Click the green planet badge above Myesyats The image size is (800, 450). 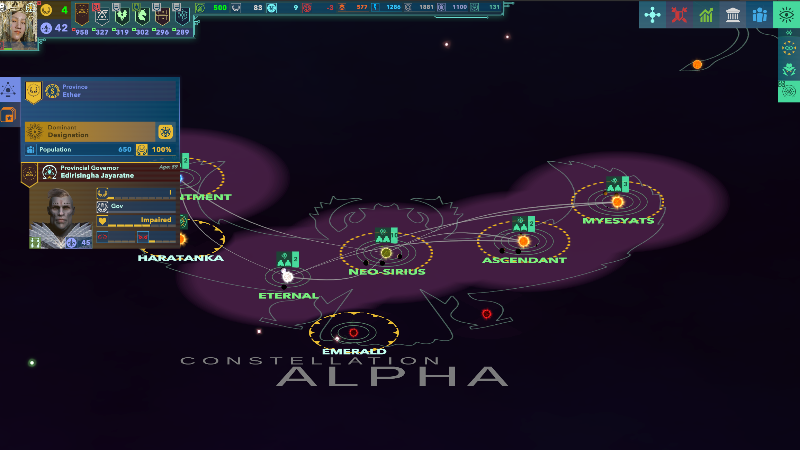[617, 184]
